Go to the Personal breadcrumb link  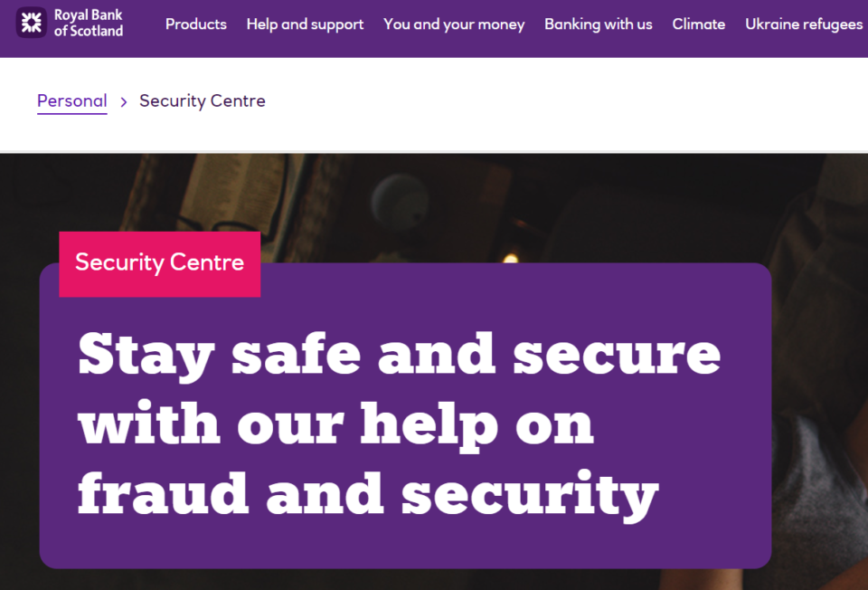[72, 101]
